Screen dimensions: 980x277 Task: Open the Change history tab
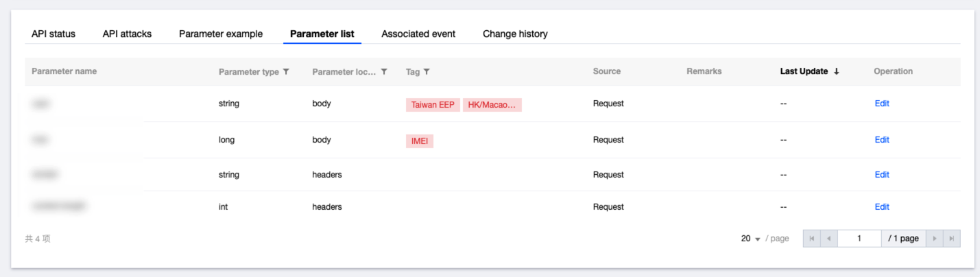tap(515, 34)
